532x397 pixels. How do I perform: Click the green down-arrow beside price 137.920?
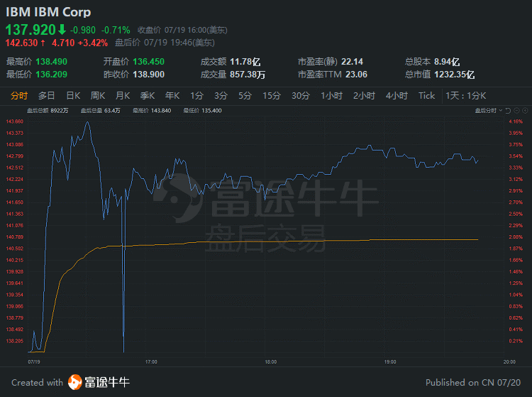62,30
